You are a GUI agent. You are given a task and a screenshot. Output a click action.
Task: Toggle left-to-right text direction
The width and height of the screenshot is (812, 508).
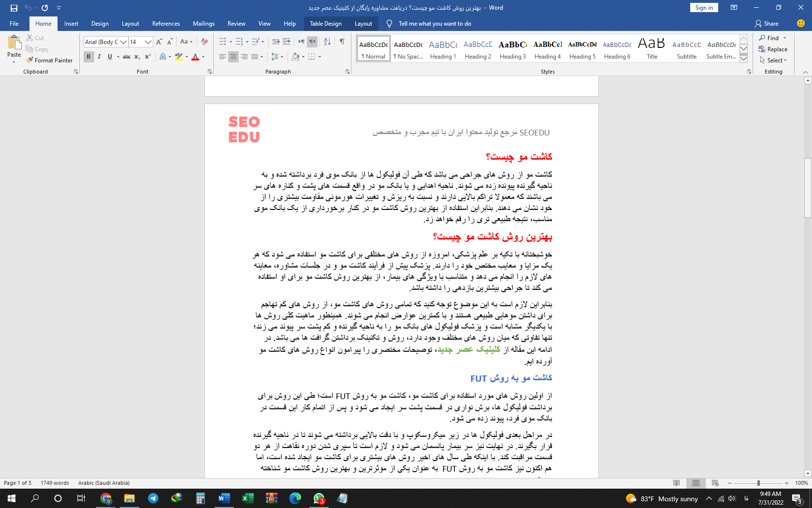tap(302, 42)
